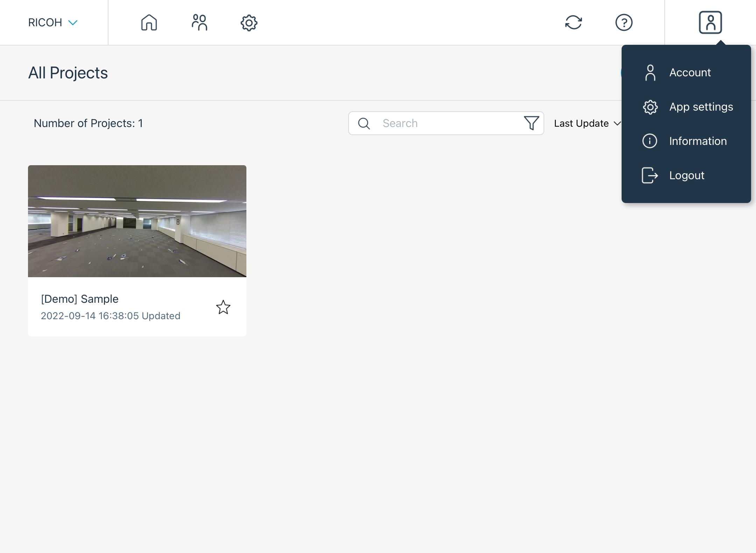Screen dimensions: 756x553
Task: Click Logout in the user menu
Action: (686, 175)
